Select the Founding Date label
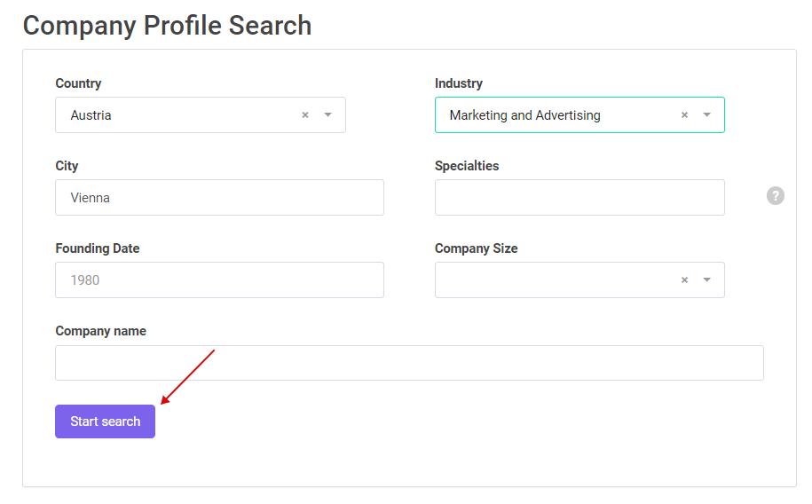 tap(98, 248)
